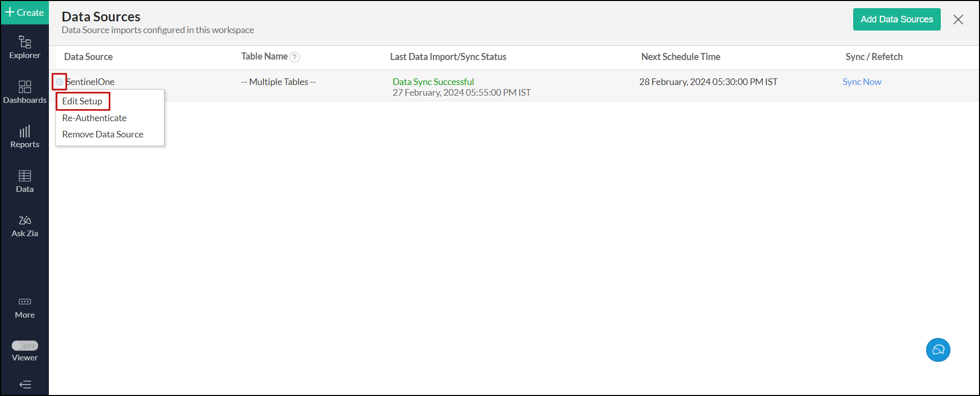Click the SentinelOne settings gear icon
The image size is (980, 396).
pos(60,82)
